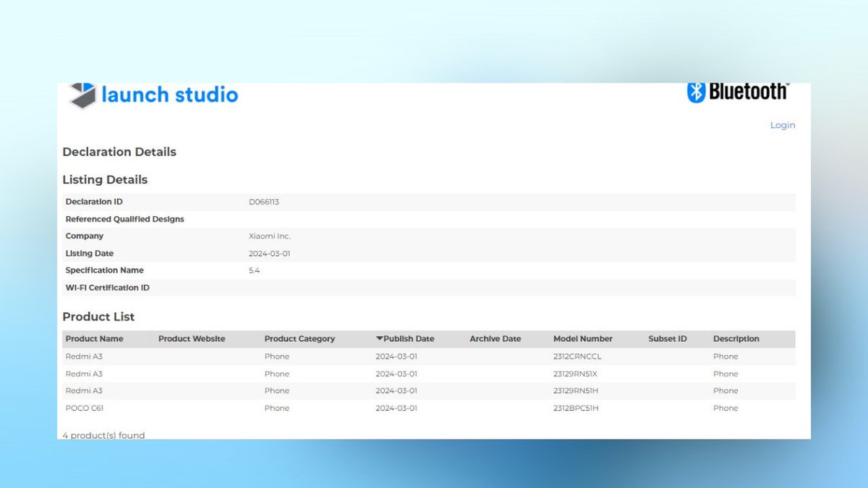This screenshot has width=868, height=488.
Task: Click the Referenced Qualified Designs label
Action: 125,219
